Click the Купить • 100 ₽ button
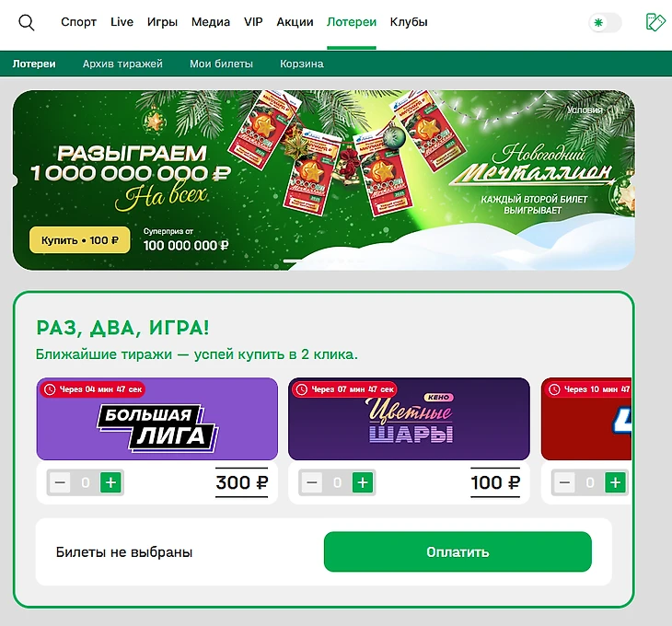The image size is (672, 626). [80, 240]
